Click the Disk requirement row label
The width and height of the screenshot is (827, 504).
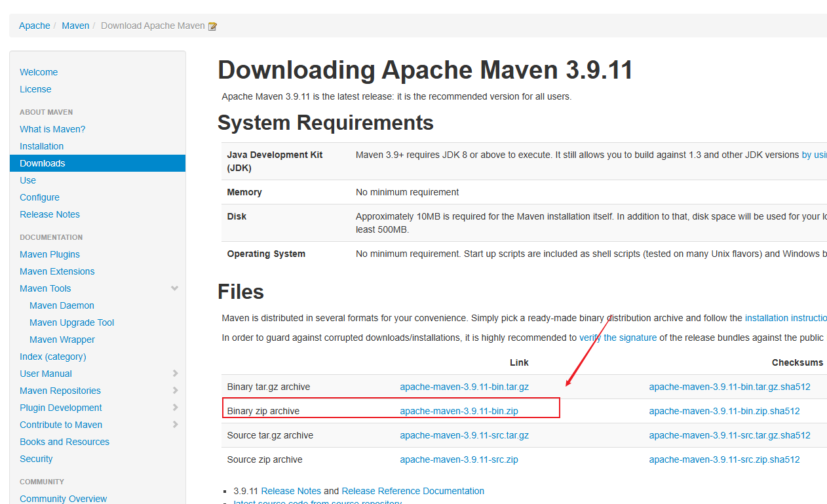237,216
